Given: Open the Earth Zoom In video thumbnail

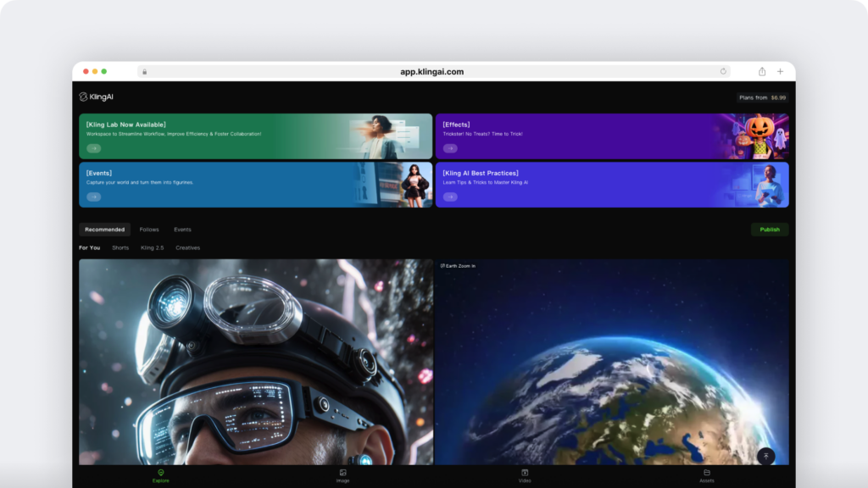Looking at the screenshot, I should click(x=611, y=364).
